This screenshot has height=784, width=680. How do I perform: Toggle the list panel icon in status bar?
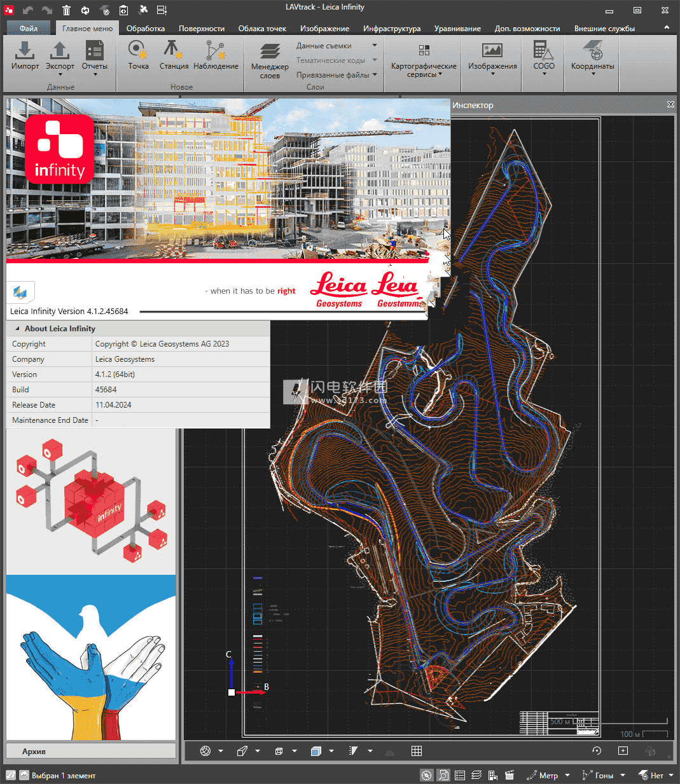459,775
